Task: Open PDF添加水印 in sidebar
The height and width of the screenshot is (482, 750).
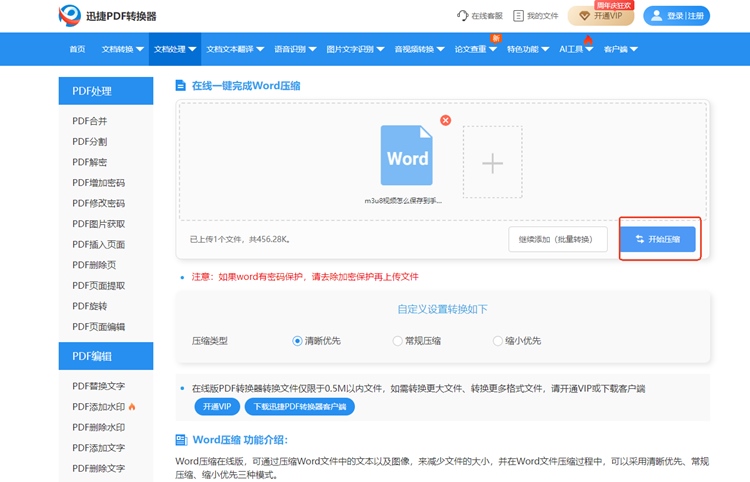Action: tap(99, 406)
